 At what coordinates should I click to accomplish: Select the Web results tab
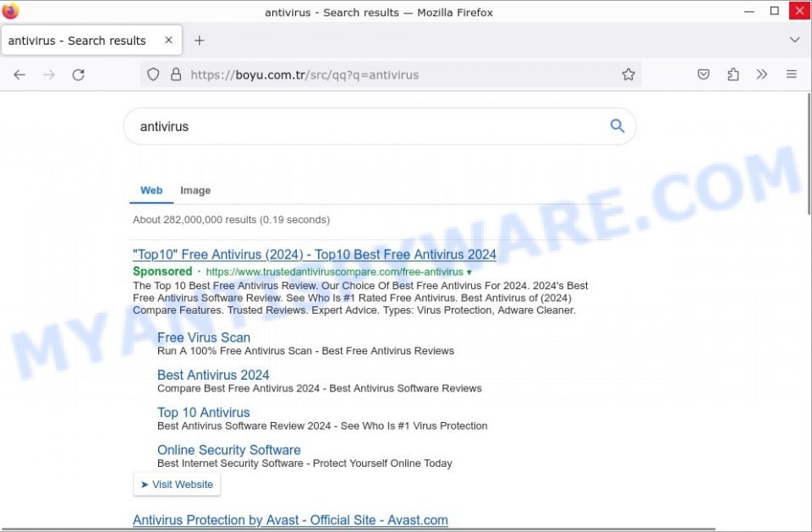click(151, 190)
